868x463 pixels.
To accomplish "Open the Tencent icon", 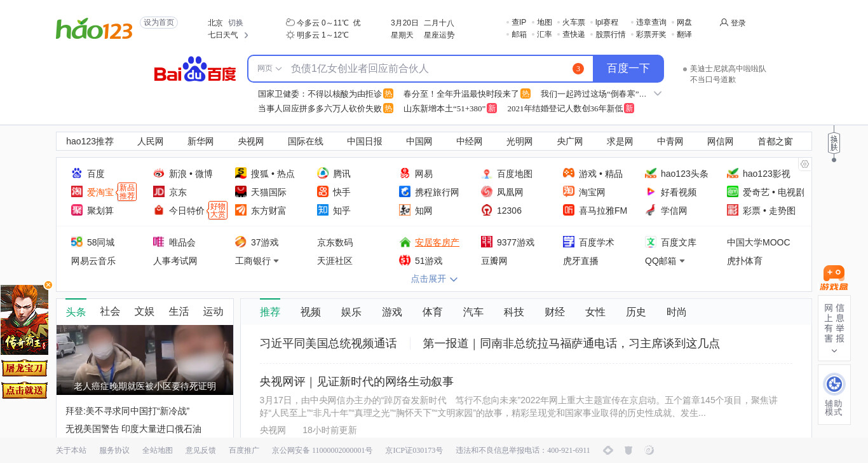I will coord(323,174).
